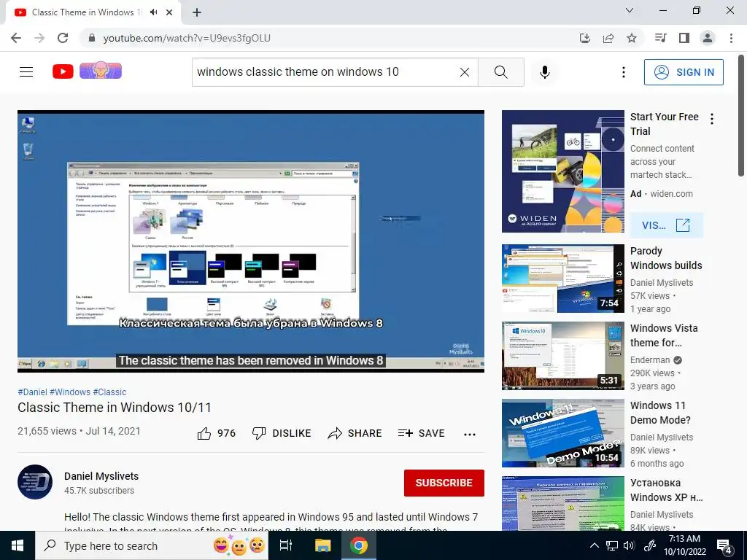
Task: Open the Chrome profile avatar
Action: [708, 38]
